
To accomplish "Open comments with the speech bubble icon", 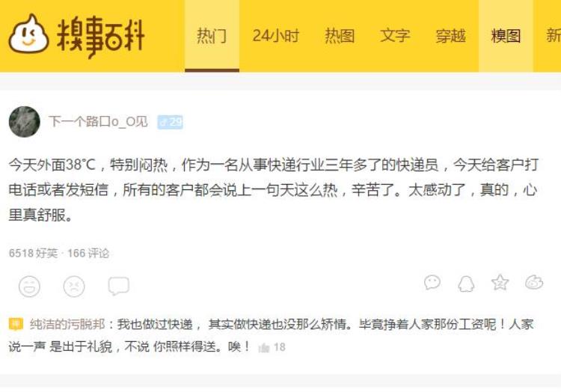I will pos(119,286).
